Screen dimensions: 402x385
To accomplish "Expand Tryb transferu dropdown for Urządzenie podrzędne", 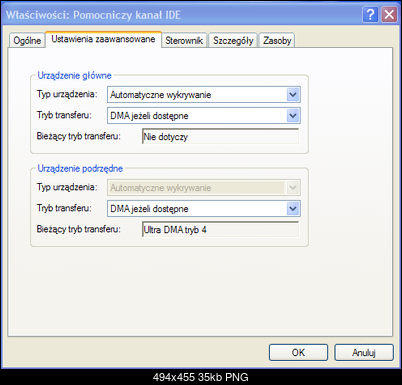I will tap(293, 209).
